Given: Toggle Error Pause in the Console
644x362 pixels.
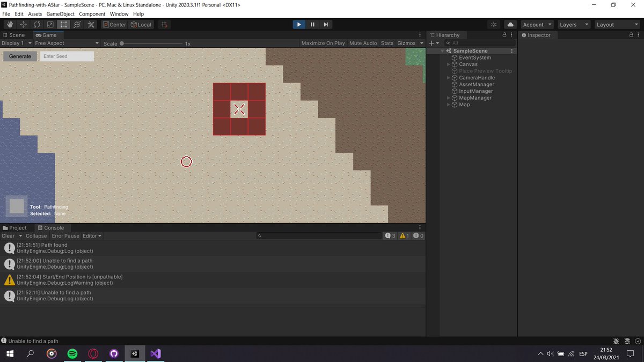Looking at the screenshot, I should coord(65,236).
